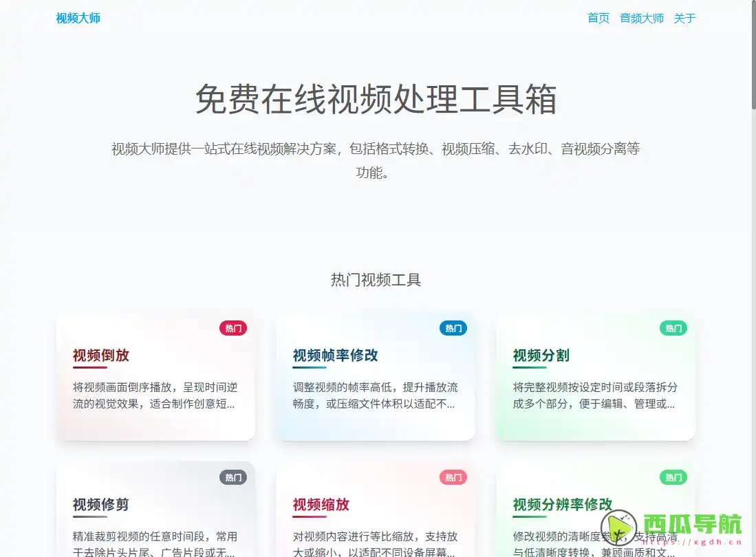Click the truncated description on 视频修剪 card
The width and height of the screenshot is (756, 557).
(x=155, y=543)
